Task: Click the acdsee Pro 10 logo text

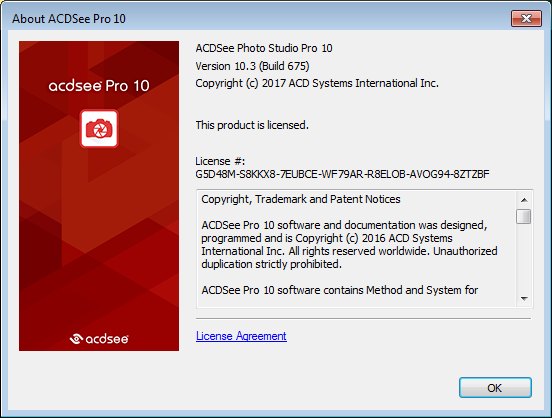Action: tap(99, 86)
